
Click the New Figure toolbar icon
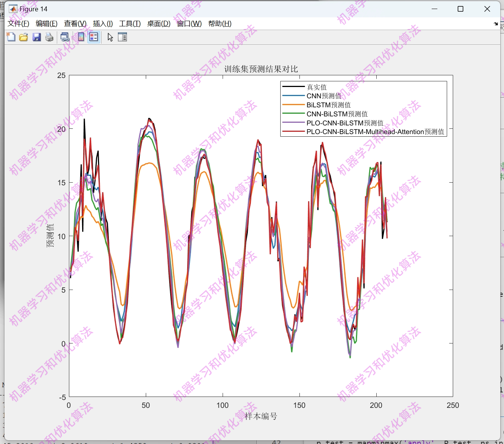coord(11,37)
